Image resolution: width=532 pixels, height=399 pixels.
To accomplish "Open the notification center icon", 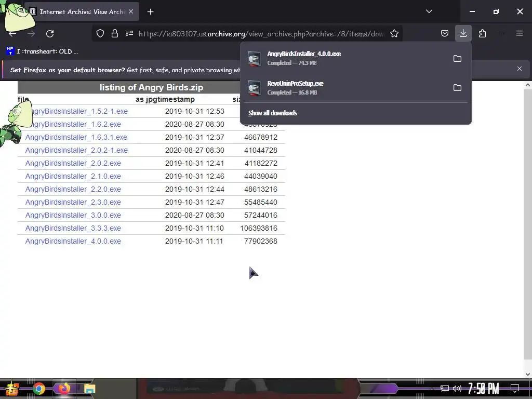I will (x=515, y=388).
